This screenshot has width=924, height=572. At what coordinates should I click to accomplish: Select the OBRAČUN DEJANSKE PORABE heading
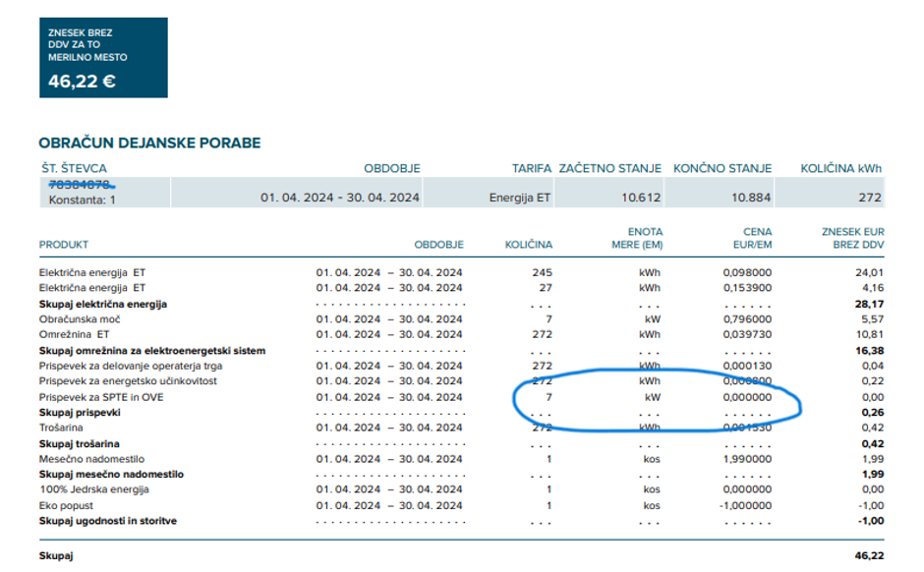(149, 143)
